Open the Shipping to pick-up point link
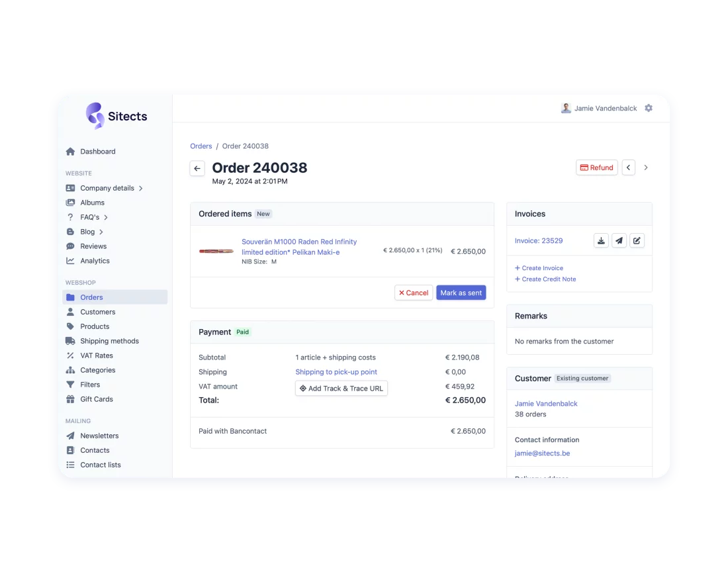This screenshot has height=572, width=728. pyautogui.click(x=336, y=371)
